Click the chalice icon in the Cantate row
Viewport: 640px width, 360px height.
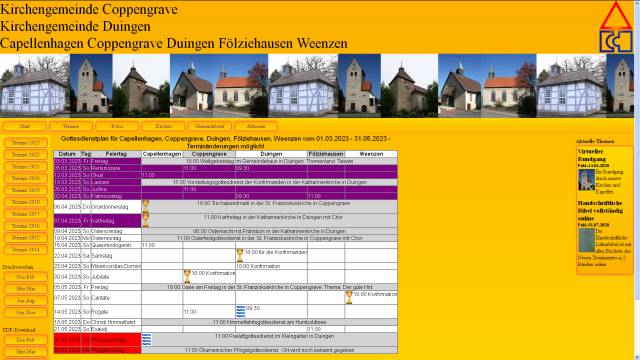[x=349, y=298]
